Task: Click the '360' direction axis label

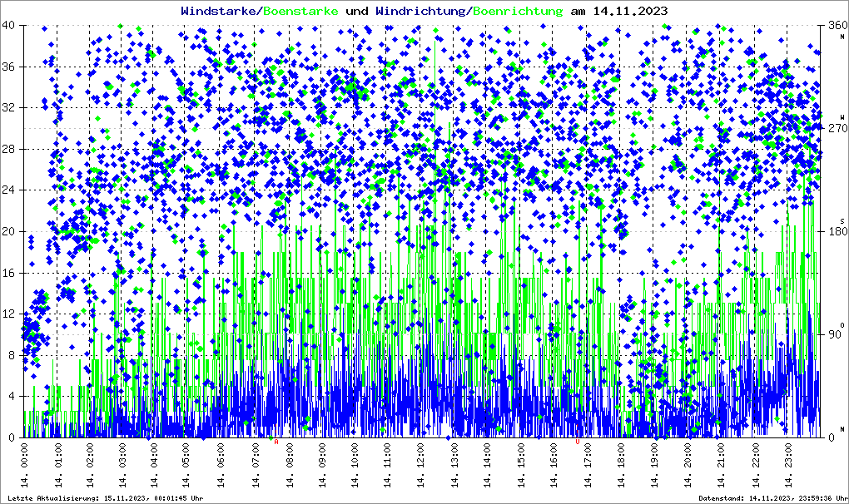Action: click(837, 26)
